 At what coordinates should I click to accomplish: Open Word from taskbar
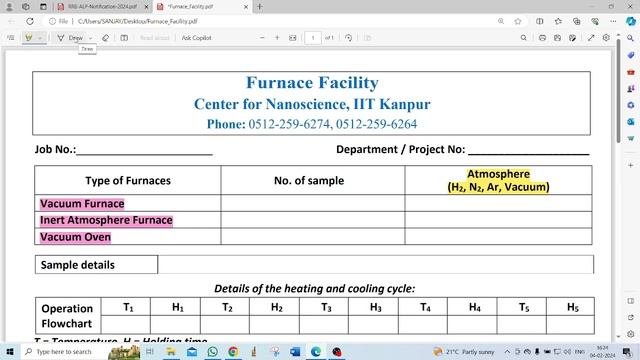point(295,351)
